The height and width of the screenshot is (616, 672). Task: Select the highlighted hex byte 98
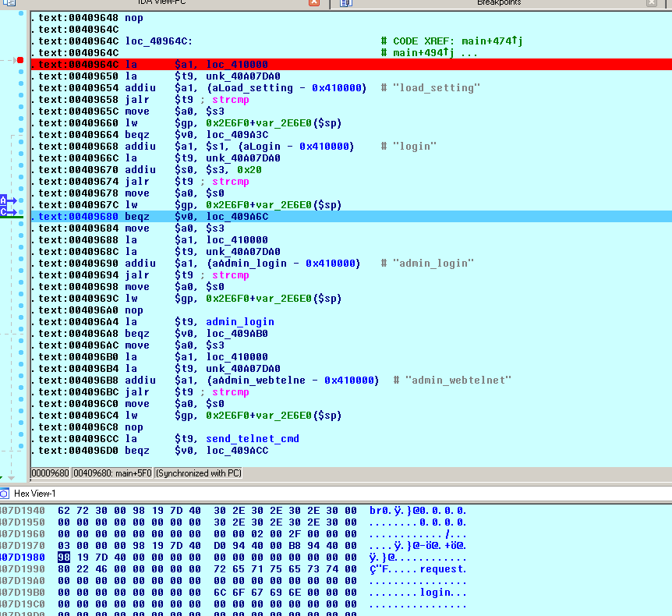[63, 557]
